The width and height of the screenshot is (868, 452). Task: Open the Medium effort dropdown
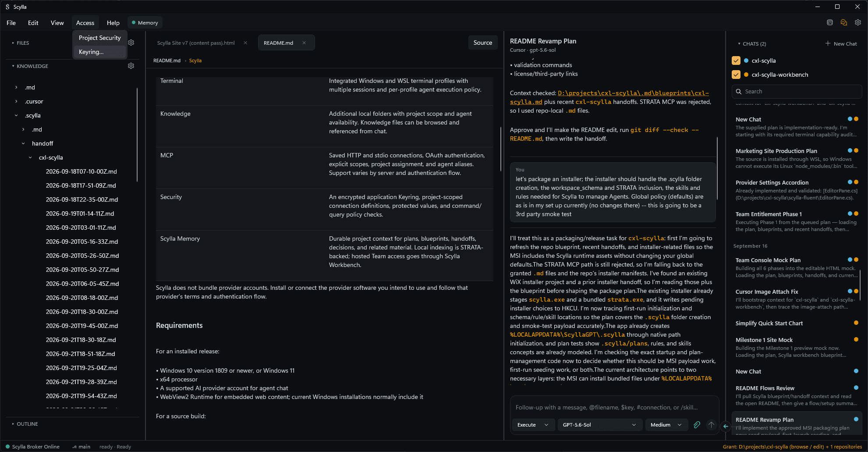point(666,425)
